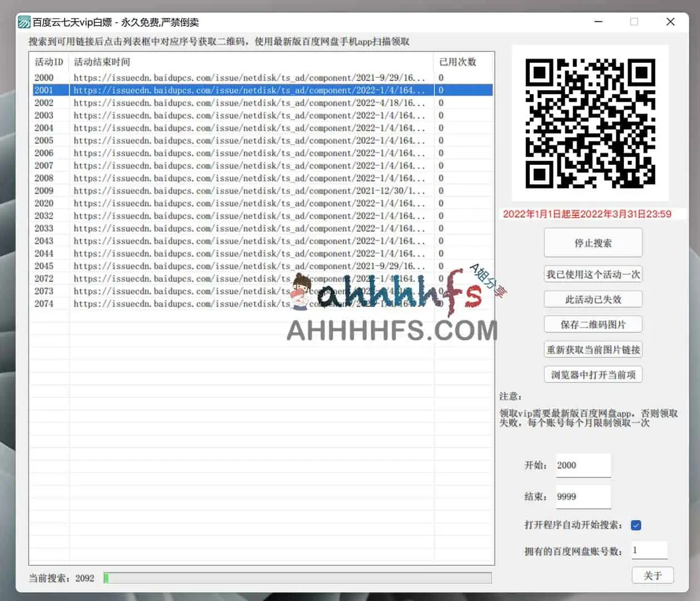Viewport: 700px width, 601px height.
Task: Click 停止搜索 to stop searching
Action: point(593,242)
